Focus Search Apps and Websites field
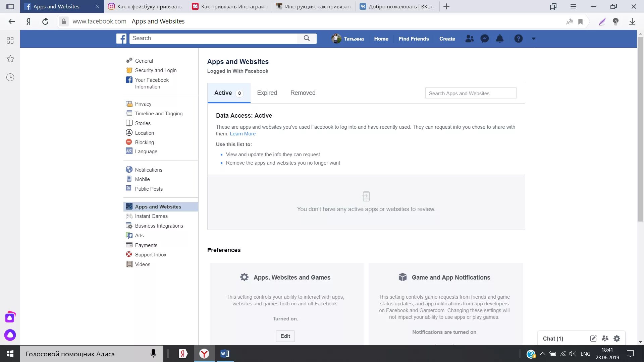 471,93
